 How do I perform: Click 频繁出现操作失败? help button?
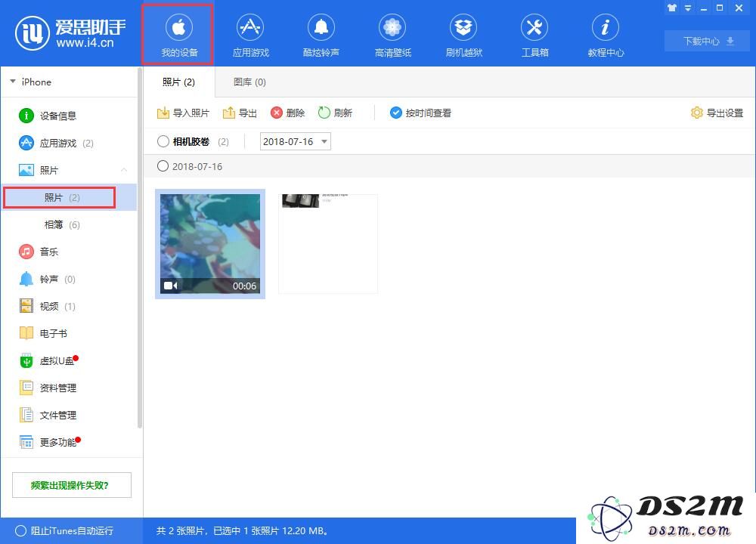click(71, 485)
